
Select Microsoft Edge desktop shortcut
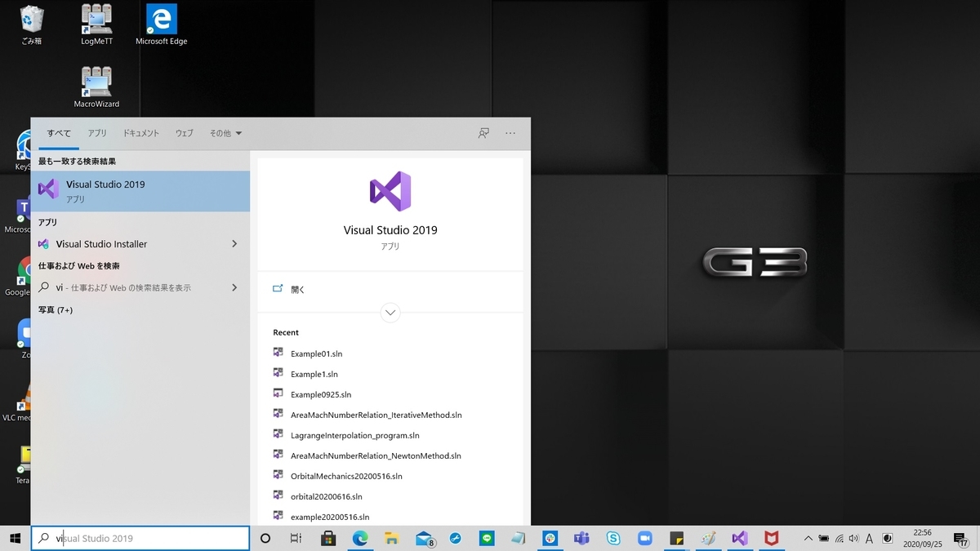(162, 24)
